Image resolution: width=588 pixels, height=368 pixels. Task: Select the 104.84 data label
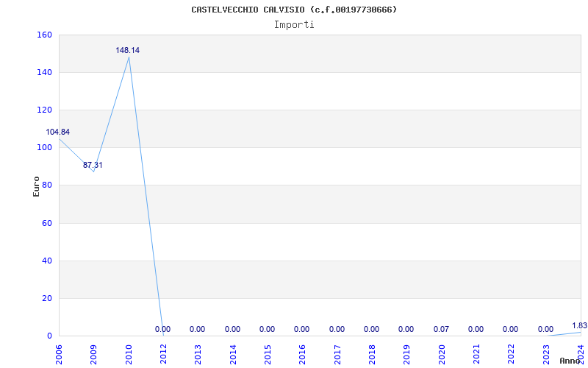tap(58, 132)
